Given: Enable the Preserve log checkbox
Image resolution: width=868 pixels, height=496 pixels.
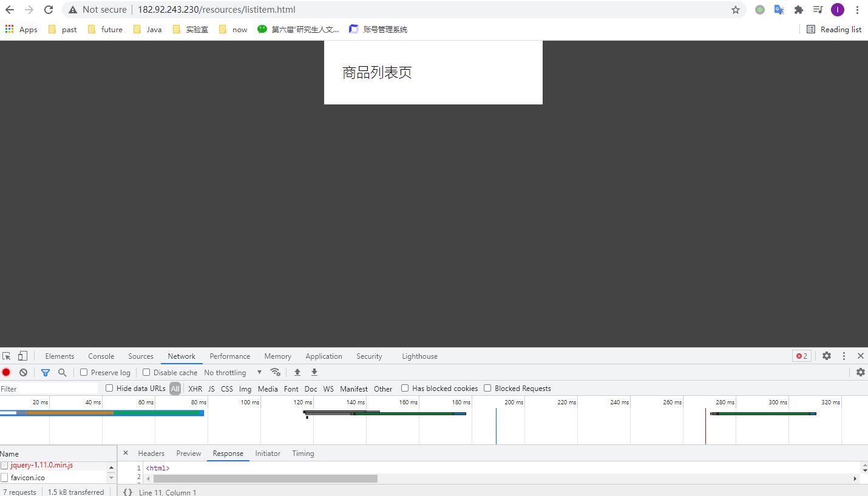Looking at the screenshot, I should point(83,372).
